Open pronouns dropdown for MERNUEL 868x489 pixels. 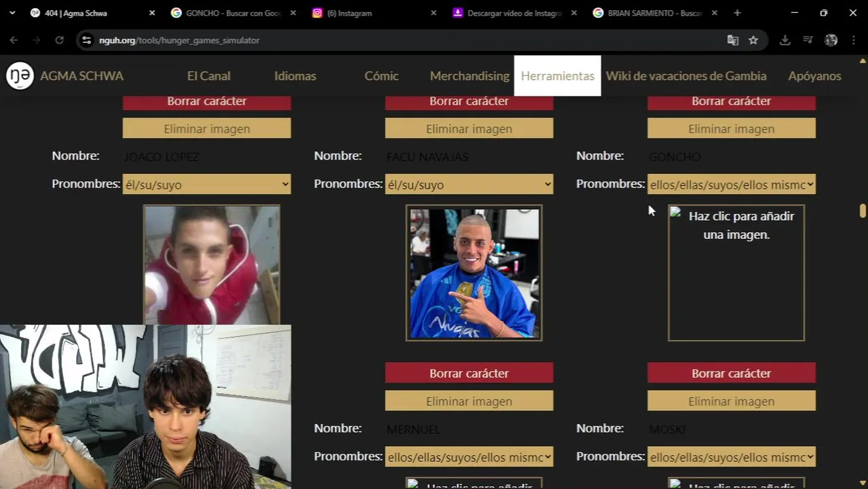pyautogui.click(x=469, y=457)
